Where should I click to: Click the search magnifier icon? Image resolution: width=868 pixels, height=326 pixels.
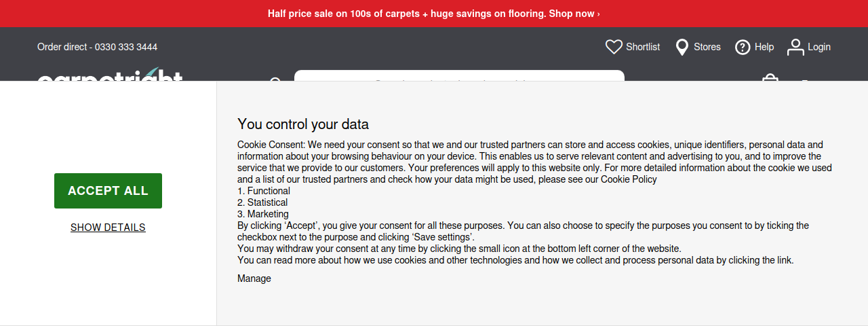click(275, 79)
